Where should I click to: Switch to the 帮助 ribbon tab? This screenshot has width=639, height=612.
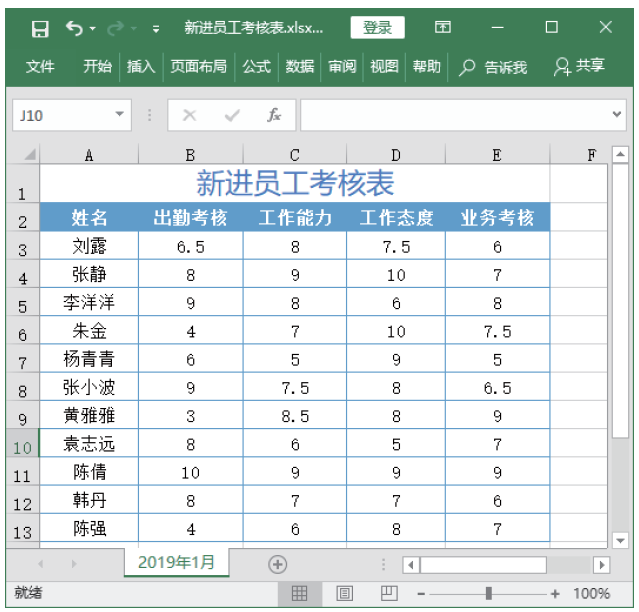[x=427, y=66]
